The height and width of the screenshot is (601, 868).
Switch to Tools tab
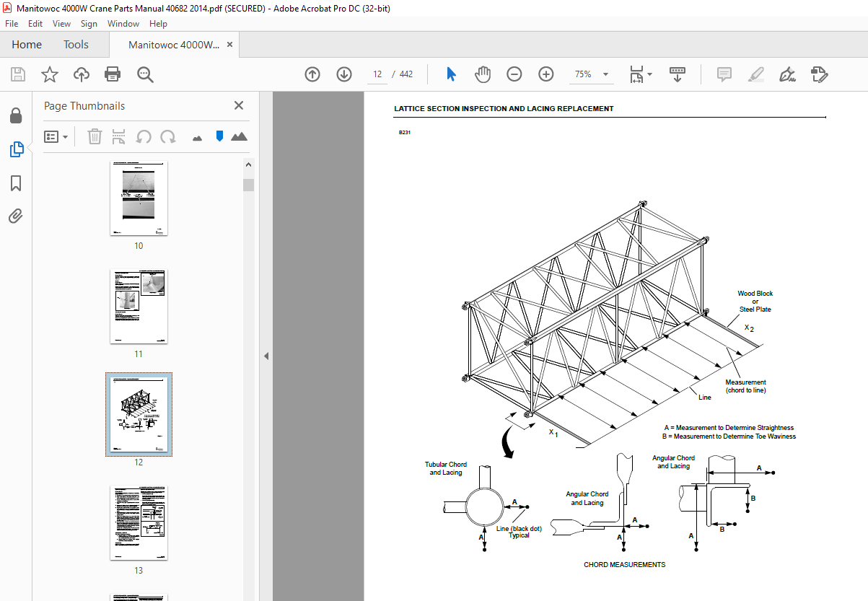click(76, 45)
